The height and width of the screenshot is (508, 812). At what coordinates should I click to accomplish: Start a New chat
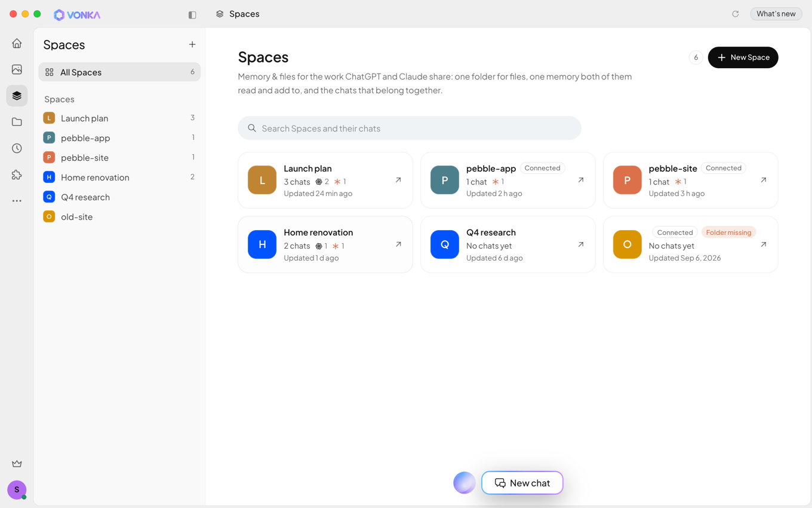click(x=522, y=483)
